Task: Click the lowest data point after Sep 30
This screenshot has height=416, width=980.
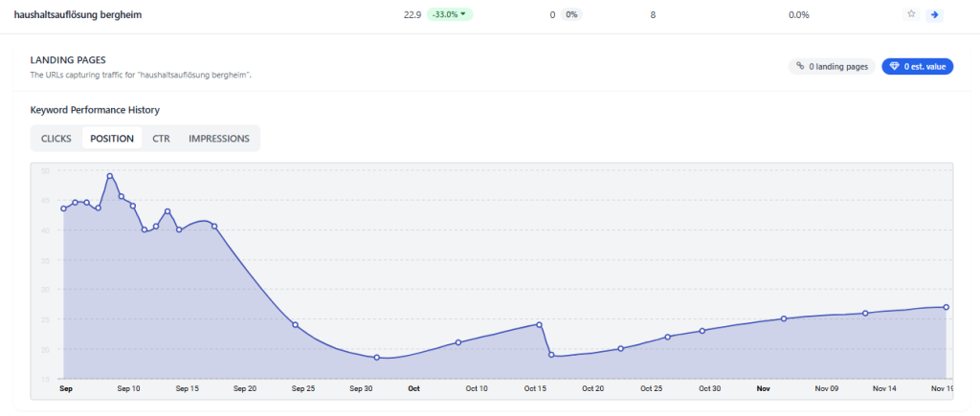Action: coord(376,358)
